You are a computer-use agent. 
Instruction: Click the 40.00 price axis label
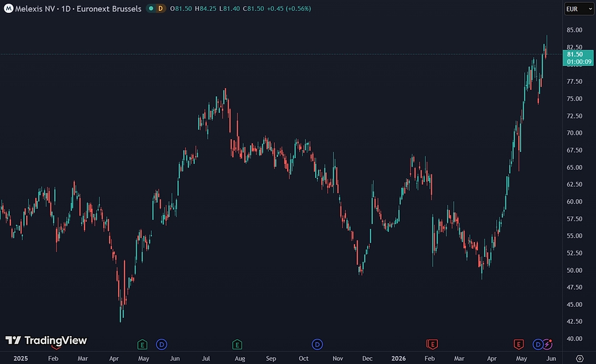[574, 339]
